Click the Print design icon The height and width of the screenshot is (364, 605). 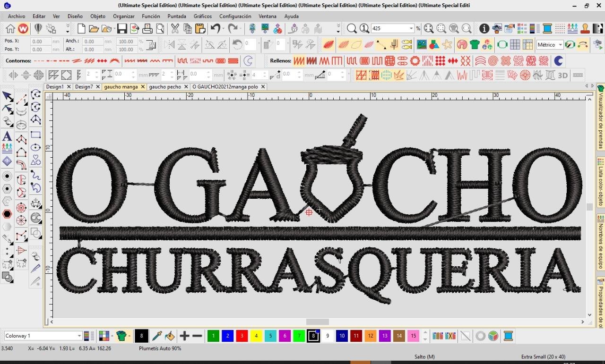(147, 29)
